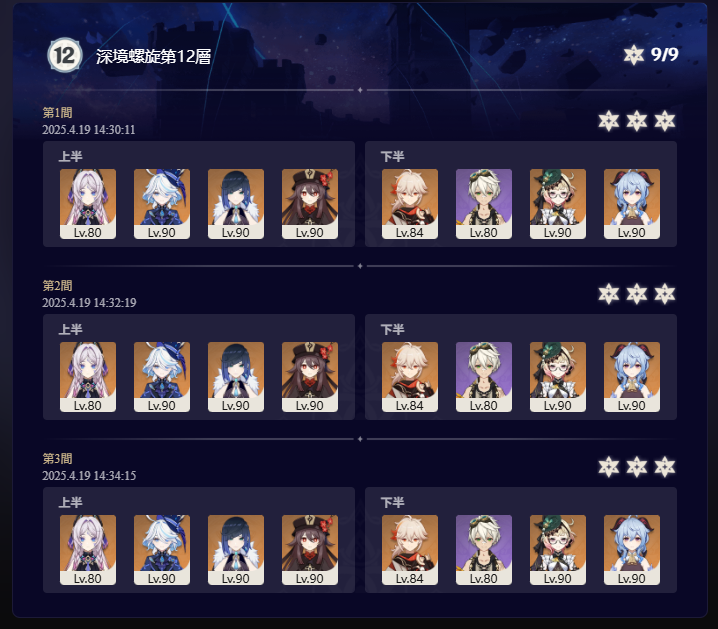Select Hu Tao portrait in Chamber 3
The image size is (718, 629).
[310, 550]
